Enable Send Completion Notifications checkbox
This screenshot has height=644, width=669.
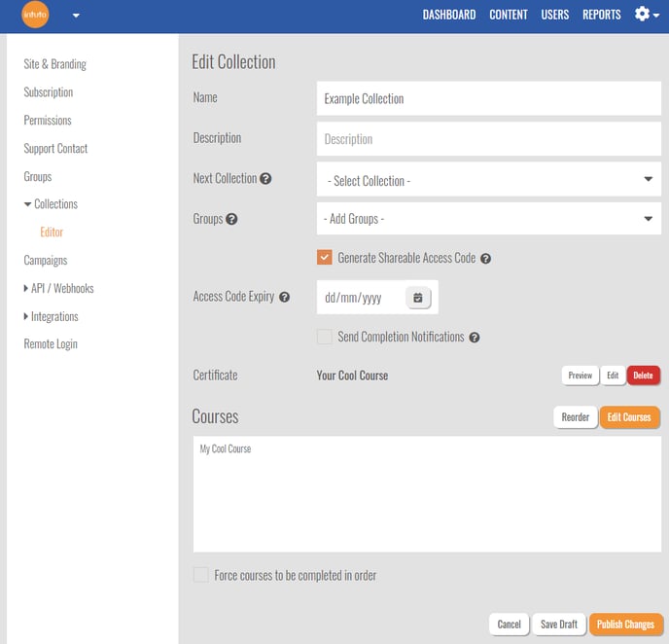tap(324, 337)
